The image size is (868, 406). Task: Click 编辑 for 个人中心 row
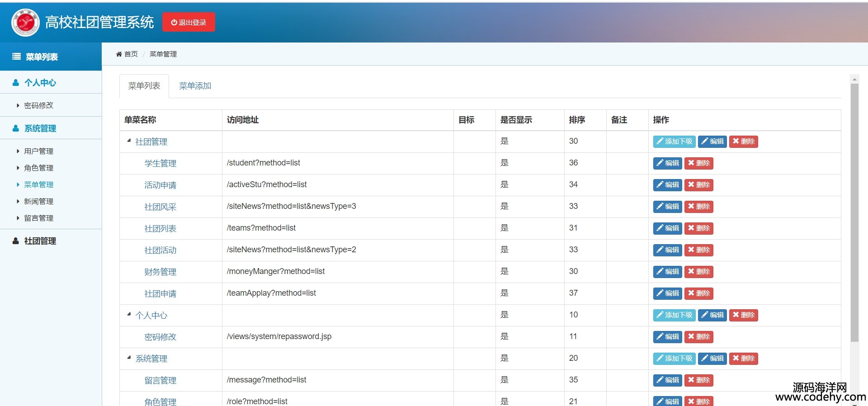(x=712, y=315)
